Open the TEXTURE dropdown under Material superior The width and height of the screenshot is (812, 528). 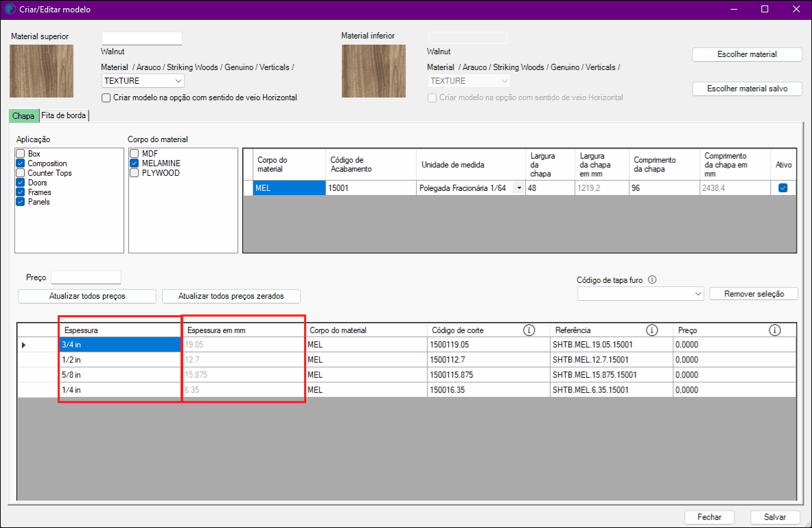tap(142, 81)
